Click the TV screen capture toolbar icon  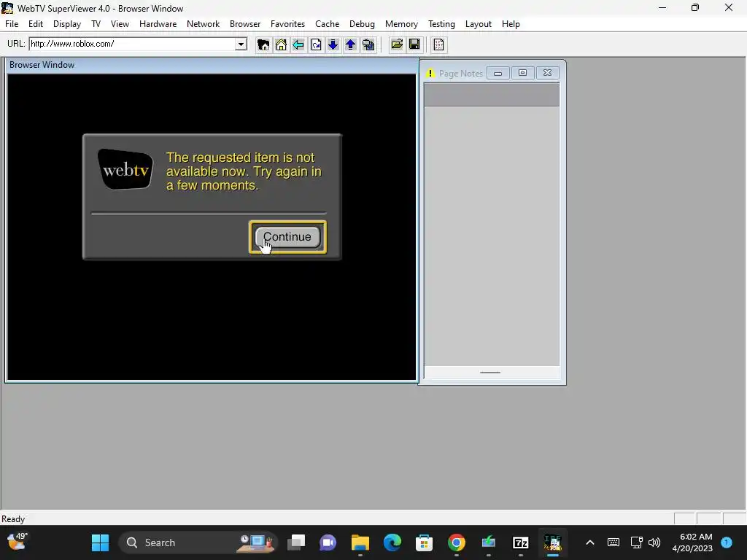point(368,44)
